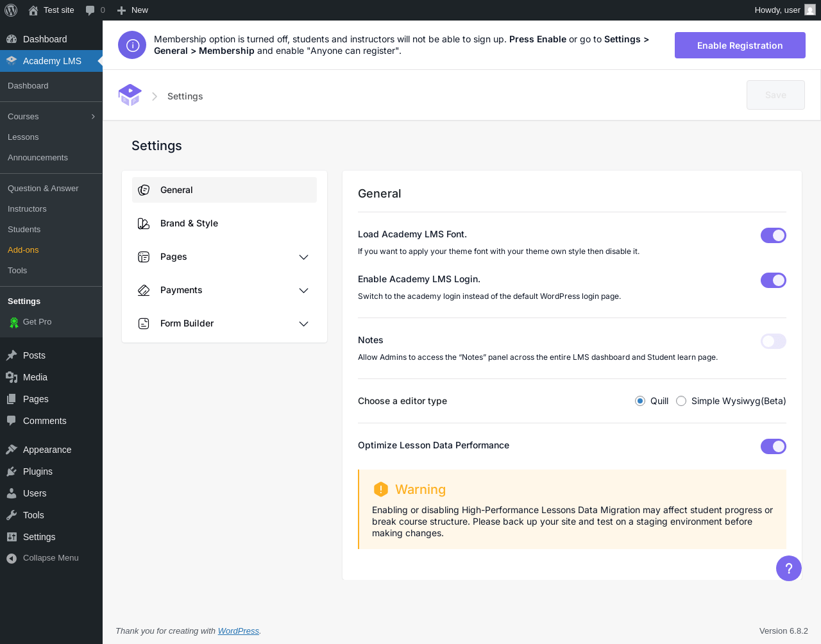Image resolution: width=821 pixels, height=644 pixels.
Task: Open the comments bubble icon in admin bar
Action: (x=90, y=10)
